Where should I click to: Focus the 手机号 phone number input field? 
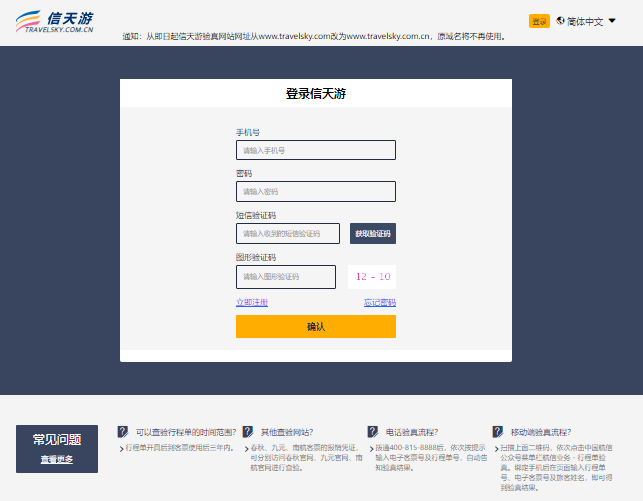pyautogui.click(x=316, y=150)
